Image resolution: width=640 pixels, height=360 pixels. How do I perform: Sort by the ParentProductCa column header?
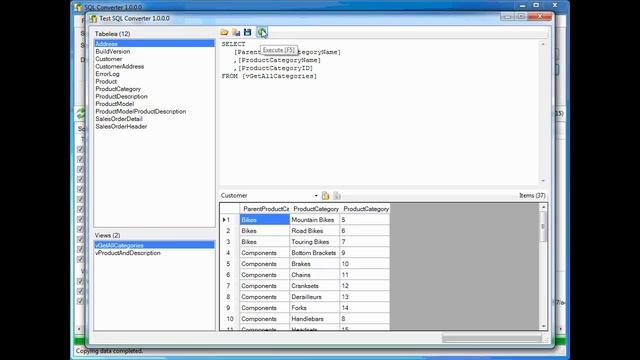pyautogui.click(x=265, y=209)
